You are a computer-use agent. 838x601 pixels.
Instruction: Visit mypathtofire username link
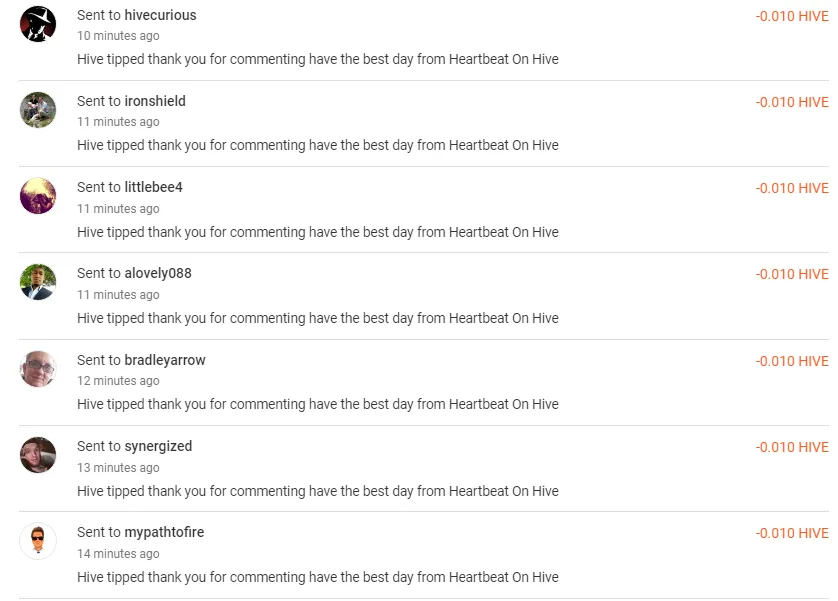click(x=164, y=532)
